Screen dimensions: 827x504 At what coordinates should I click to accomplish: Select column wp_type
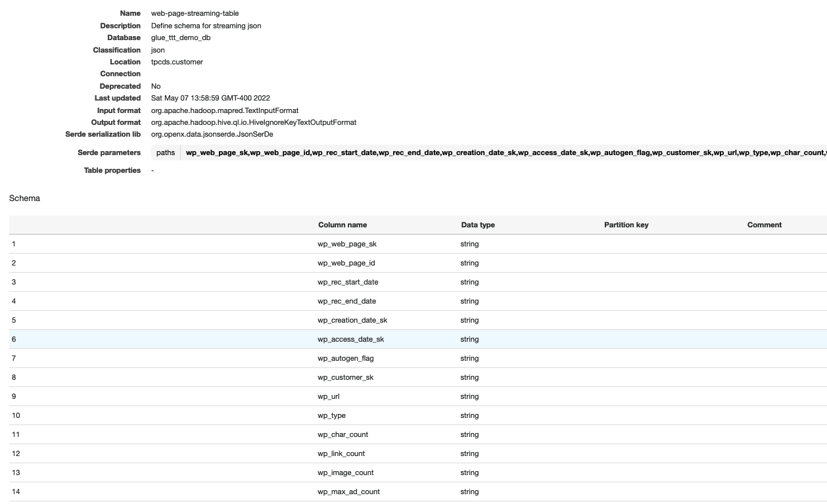[331, 415]
